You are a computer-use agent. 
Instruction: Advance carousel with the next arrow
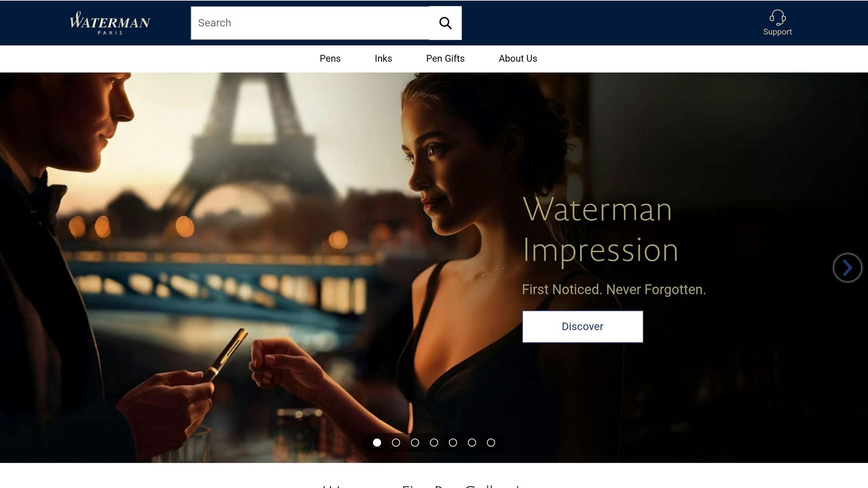[847, 268]
